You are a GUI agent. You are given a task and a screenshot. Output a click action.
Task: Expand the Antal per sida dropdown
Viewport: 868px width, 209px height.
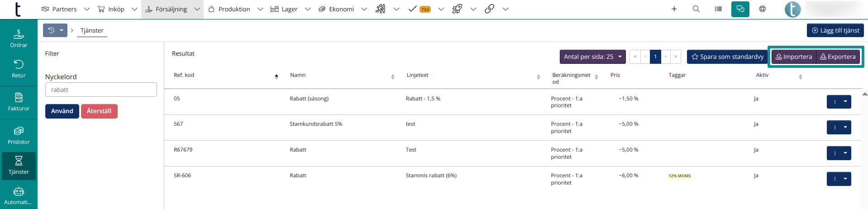click(592, 57)
